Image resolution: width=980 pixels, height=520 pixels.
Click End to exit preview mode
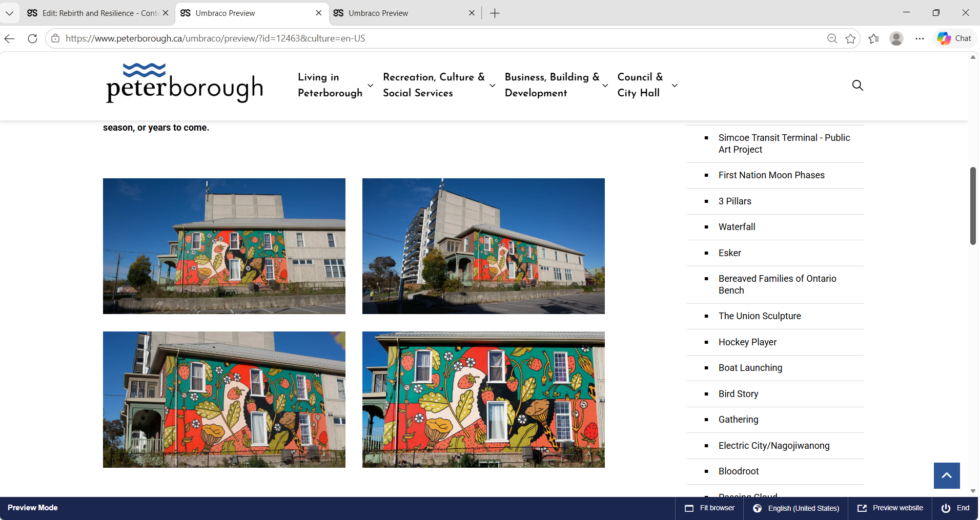pyautogui.click(x=955, y=508)
